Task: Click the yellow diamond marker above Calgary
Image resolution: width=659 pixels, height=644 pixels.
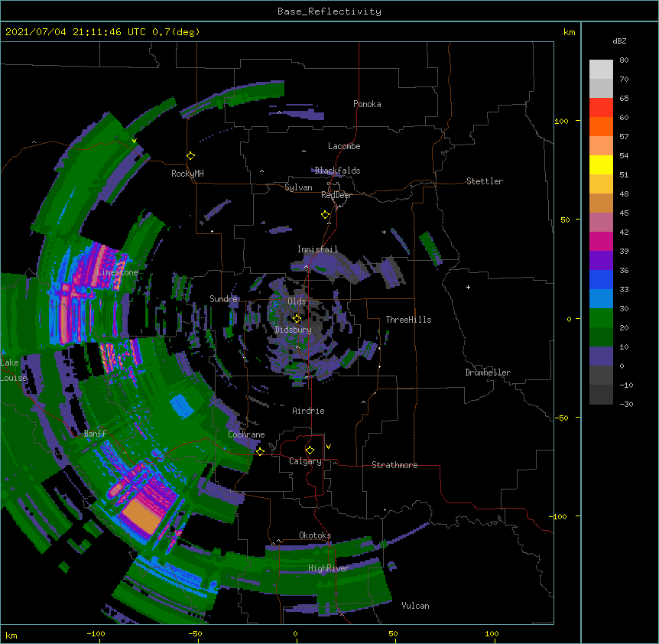Action: (x=310, y=450)
